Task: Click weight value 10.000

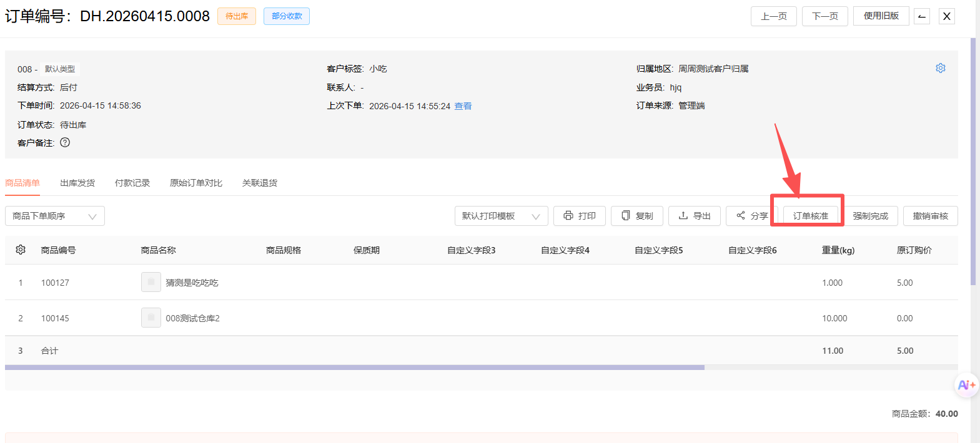Action: click(x=834, y=318)
